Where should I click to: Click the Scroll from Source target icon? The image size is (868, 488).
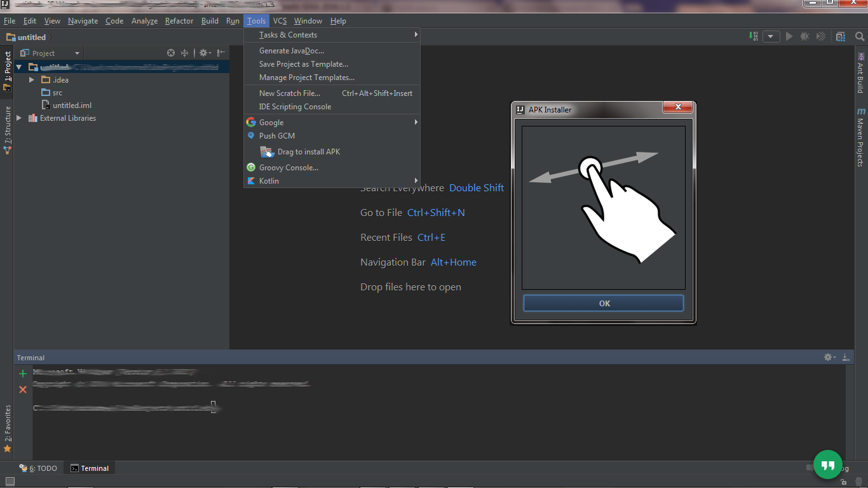coord(171,53)
